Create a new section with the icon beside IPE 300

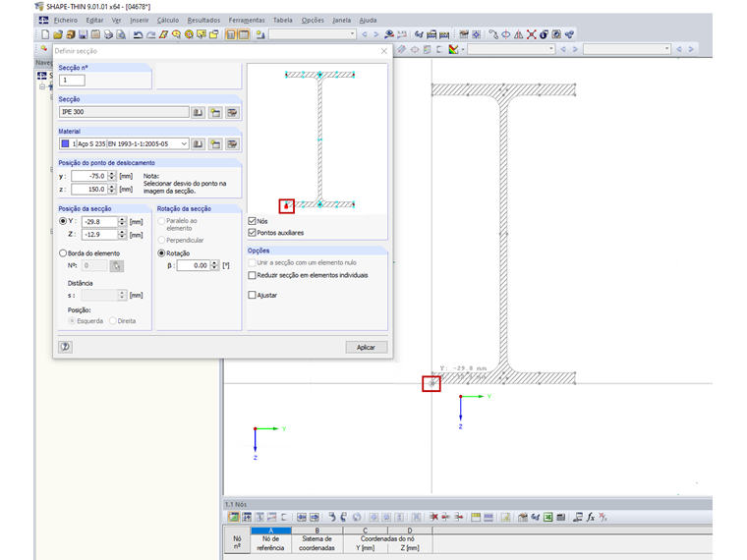(215, 112)
